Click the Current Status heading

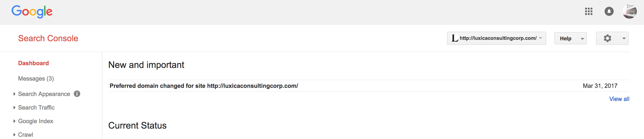[x=137, y=125]
